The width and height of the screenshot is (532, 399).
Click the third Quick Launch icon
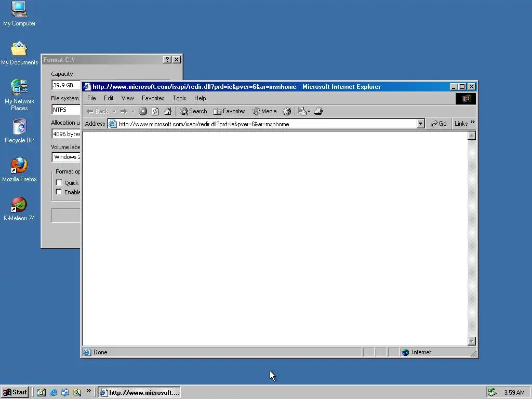tap(65, 393)
